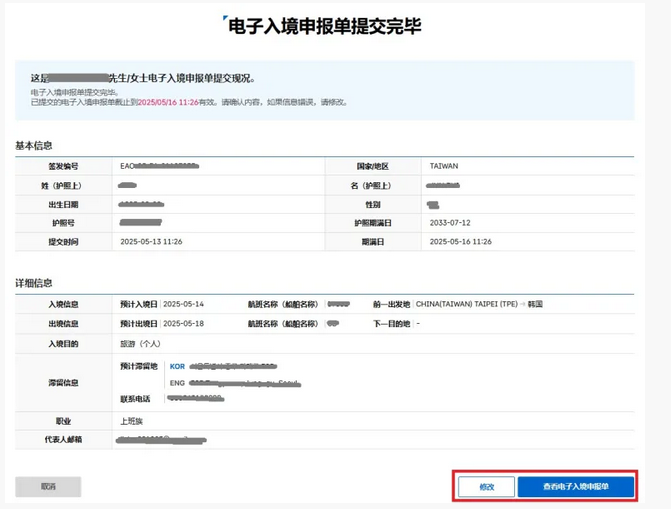The height and width of the screenshot is (509, 671).
Task: Click the 提交时间 label
Action: pos(63,242)
